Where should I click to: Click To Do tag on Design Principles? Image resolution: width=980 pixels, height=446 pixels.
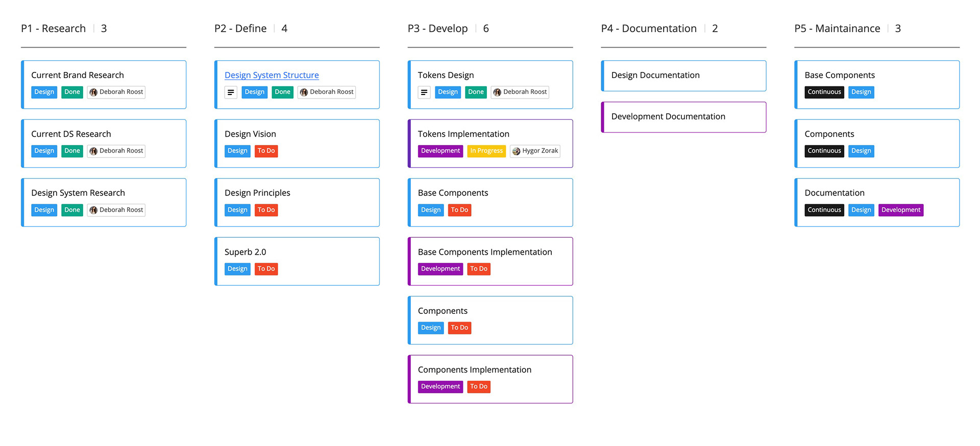click(x=266, y=210)
